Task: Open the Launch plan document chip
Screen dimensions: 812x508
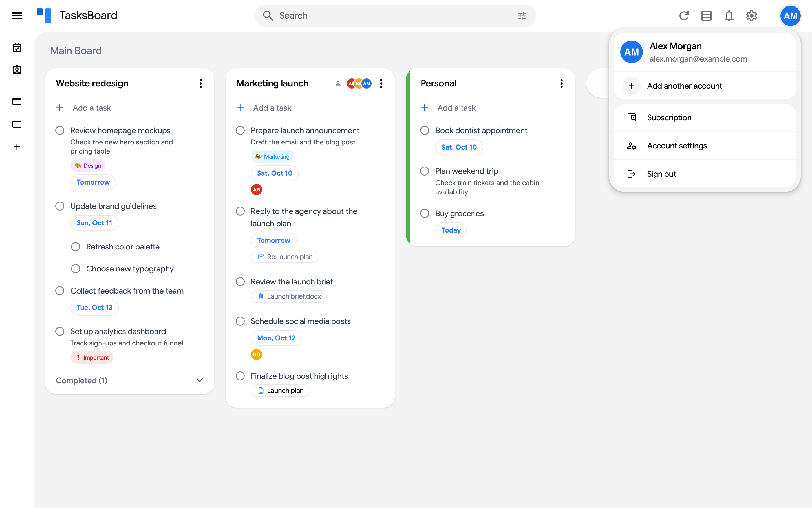Action: coord(281,390)
